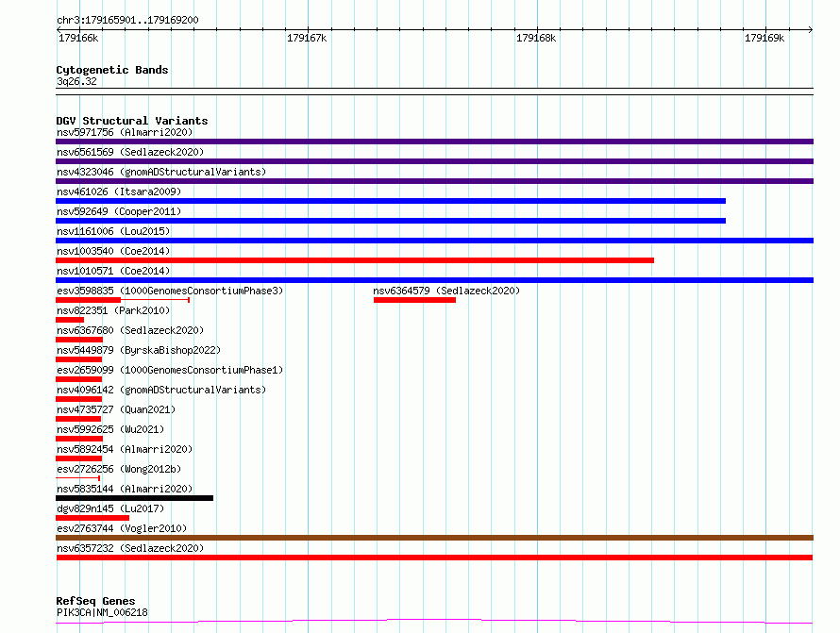Click the 179168k ruler position
Screen dimensions: 840x633
tap(536, 38)
